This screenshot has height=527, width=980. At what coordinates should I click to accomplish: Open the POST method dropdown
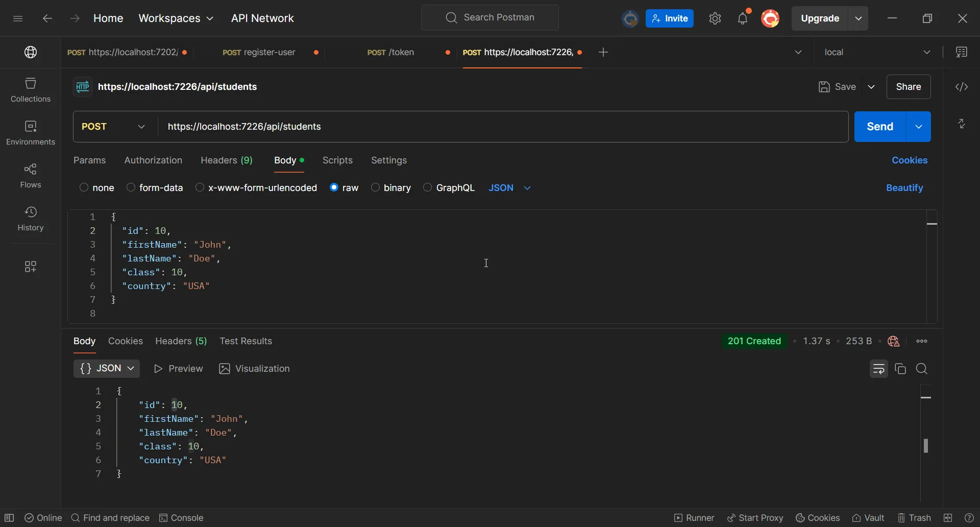[x=114, y=127]
